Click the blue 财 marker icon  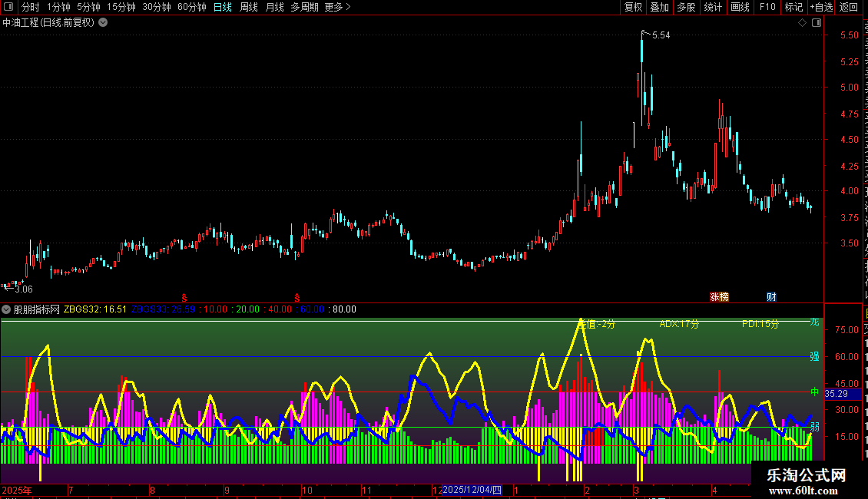(x=771, y=297)
